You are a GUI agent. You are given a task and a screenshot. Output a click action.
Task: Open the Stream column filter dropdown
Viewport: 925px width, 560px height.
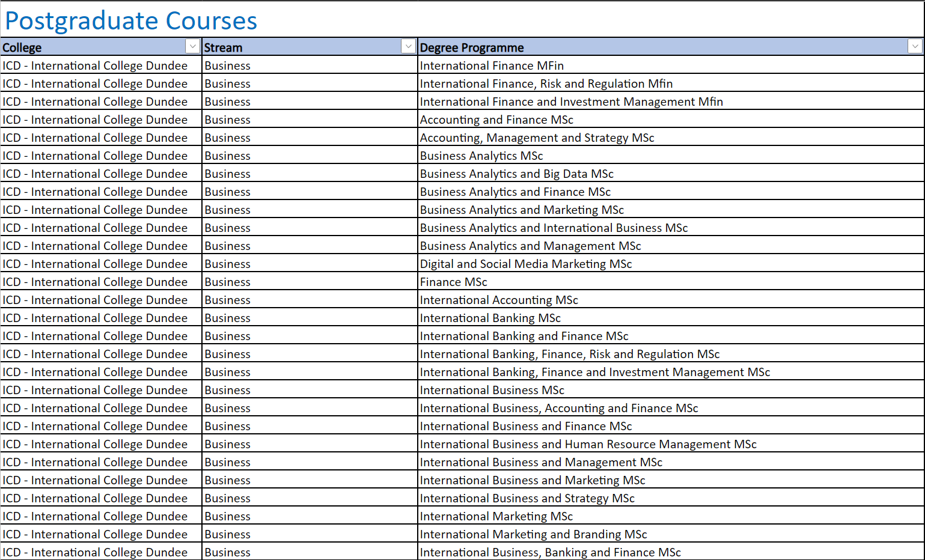(x=408, y=46)
